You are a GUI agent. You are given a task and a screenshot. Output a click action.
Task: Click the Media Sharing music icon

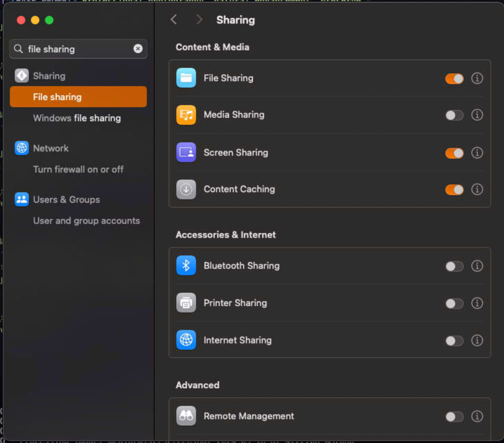(186, 115)
